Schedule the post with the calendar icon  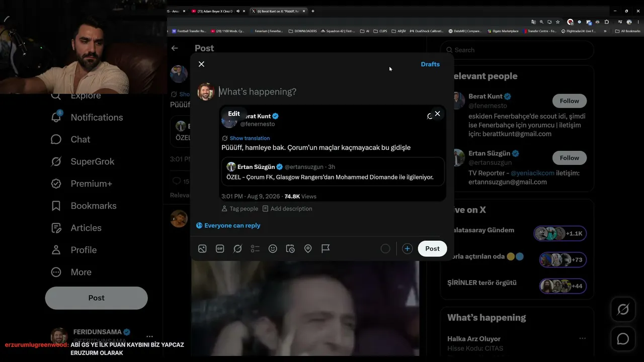click(290, 249)
